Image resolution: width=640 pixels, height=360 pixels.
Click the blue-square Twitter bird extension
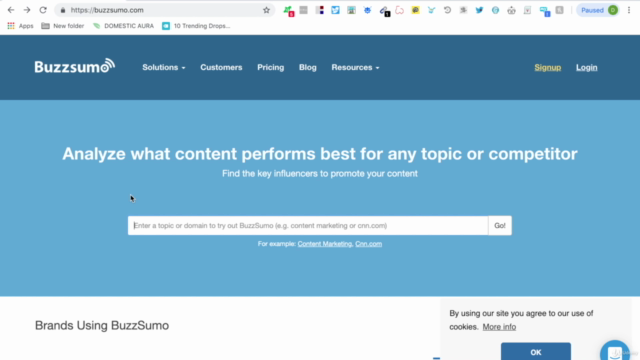(x=335, y=10)
